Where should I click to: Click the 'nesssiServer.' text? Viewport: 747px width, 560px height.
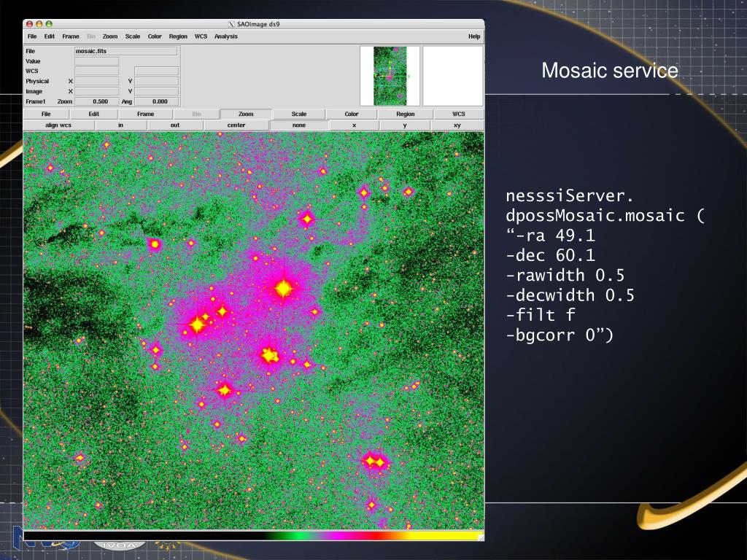(570, 195)
